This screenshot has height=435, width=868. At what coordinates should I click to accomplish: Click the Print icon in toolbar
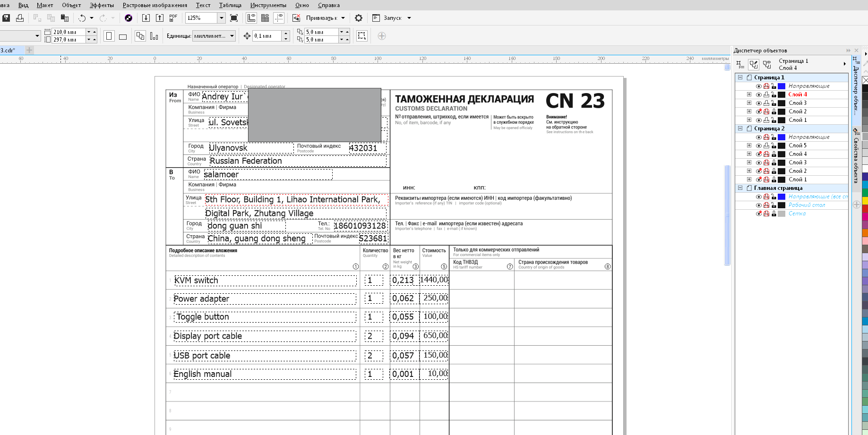tap(20, 18)
